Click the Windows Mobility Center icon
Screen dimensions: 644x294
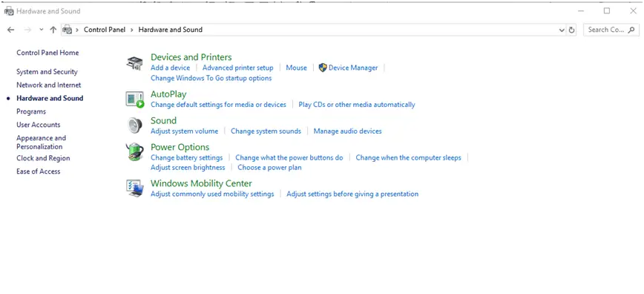tap(135, 189)
